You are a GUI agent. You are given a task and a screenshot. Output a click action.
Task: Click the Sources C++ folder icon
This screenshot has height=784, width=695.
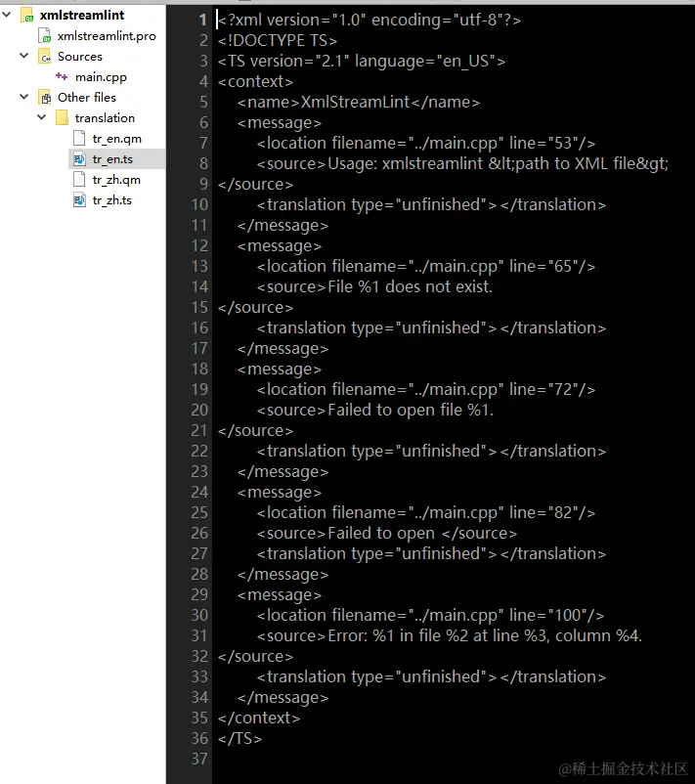click(45, 57)
